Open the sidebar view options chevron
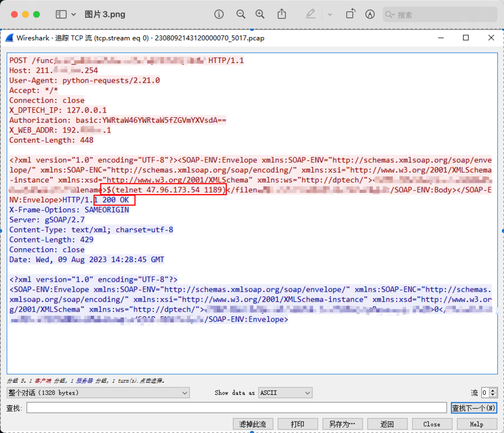Viewport: 504px width, 433px height. pos(74,15)
